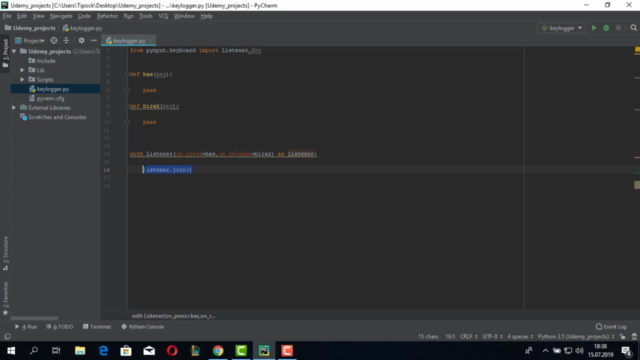
Task: Run the keylogger configuration
Action: pos(594,28)
